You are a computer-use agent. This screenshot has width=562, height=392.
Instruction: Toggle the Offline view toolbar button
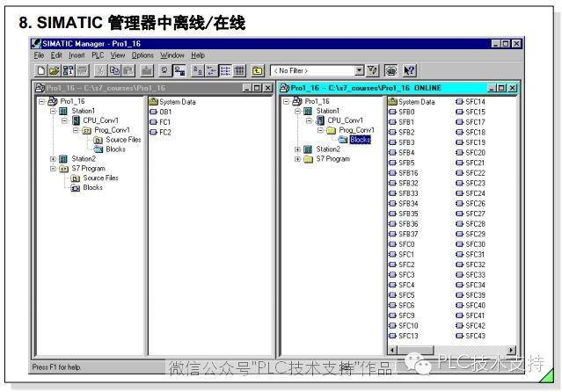point(164,70)
